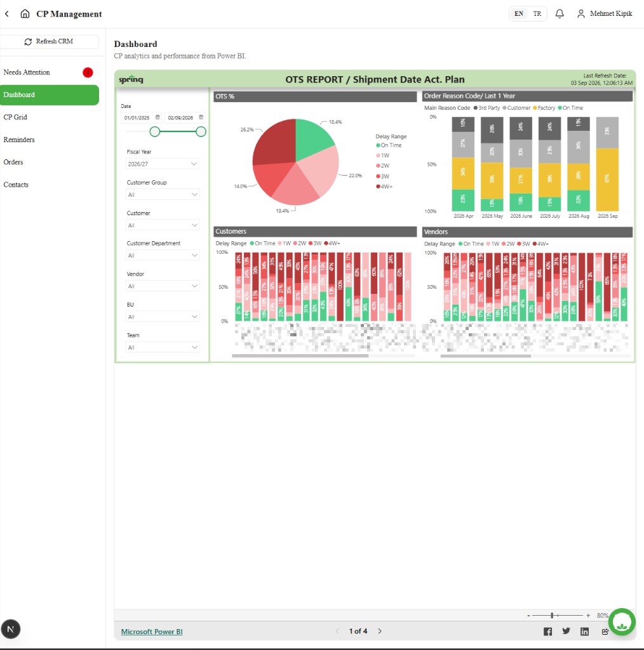Switch language to EN

[x=519, y=14]
